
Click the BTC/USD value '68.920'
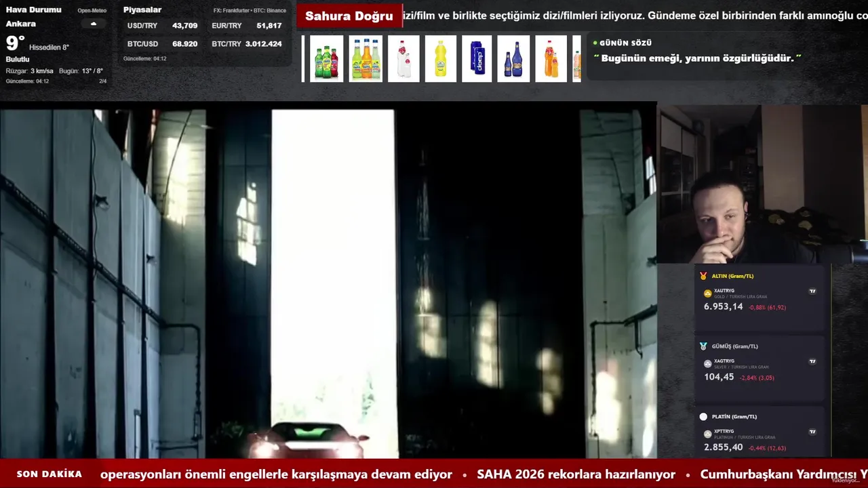pos(184,44)
